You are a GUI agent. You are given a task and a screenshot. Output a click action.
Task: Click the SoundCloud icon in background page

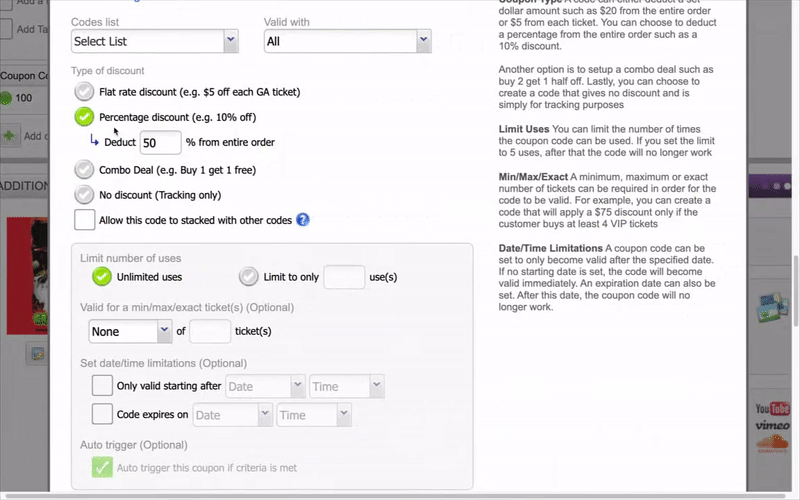[x=772, y=443]
